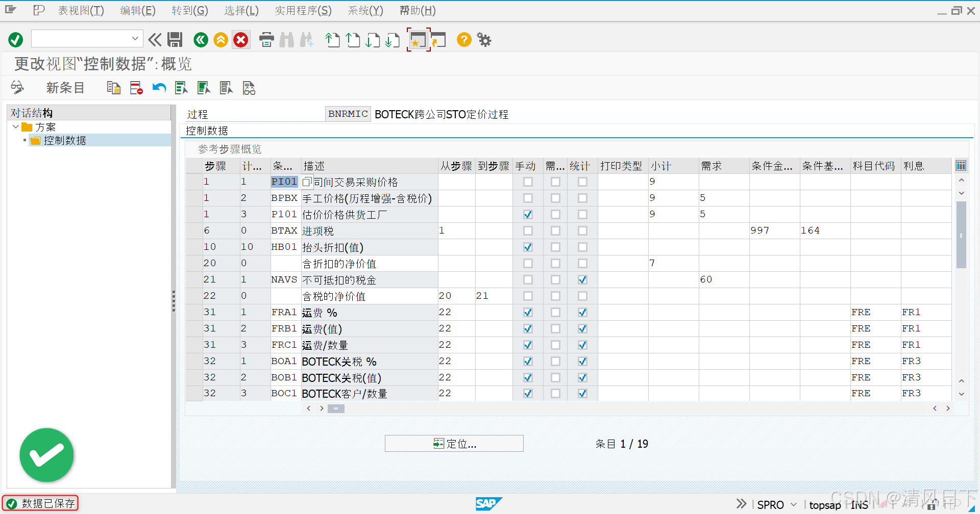Open the customize layout gear icon
Image resolution: width=980 pixels, height=514 pixels.
tap(484, 40)
